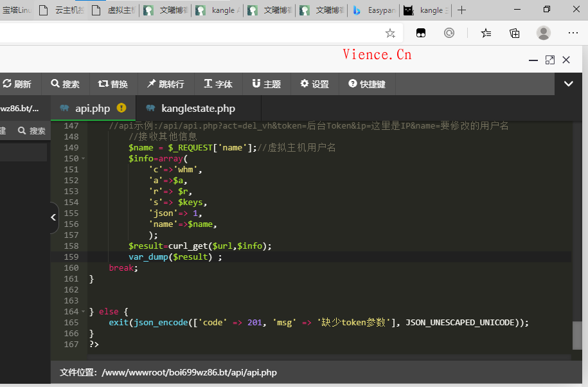Switch to the kanglestate.php tab
Image resolution: width=588 pixels, height=387 pixels.
click(x=198, y=109)
